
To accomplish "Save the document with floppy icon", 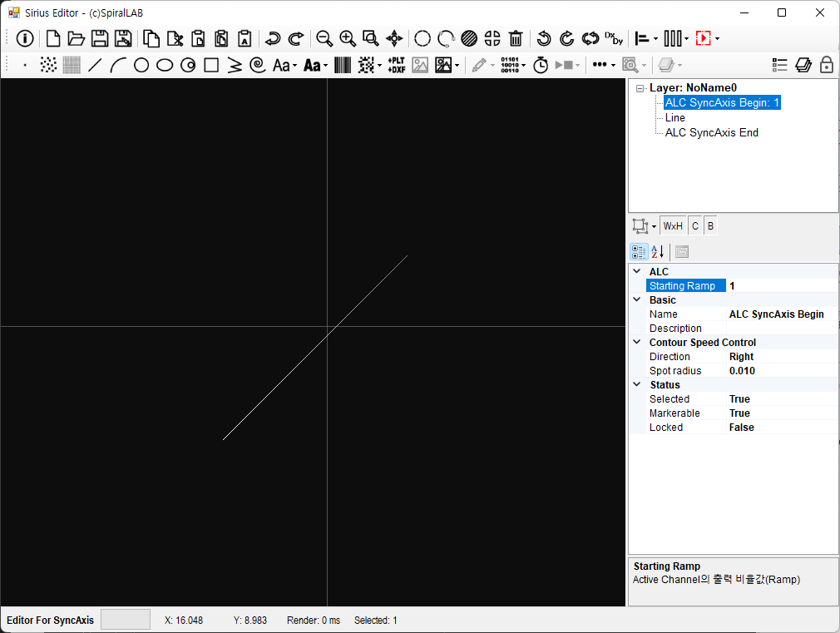I will pos(100,38).
